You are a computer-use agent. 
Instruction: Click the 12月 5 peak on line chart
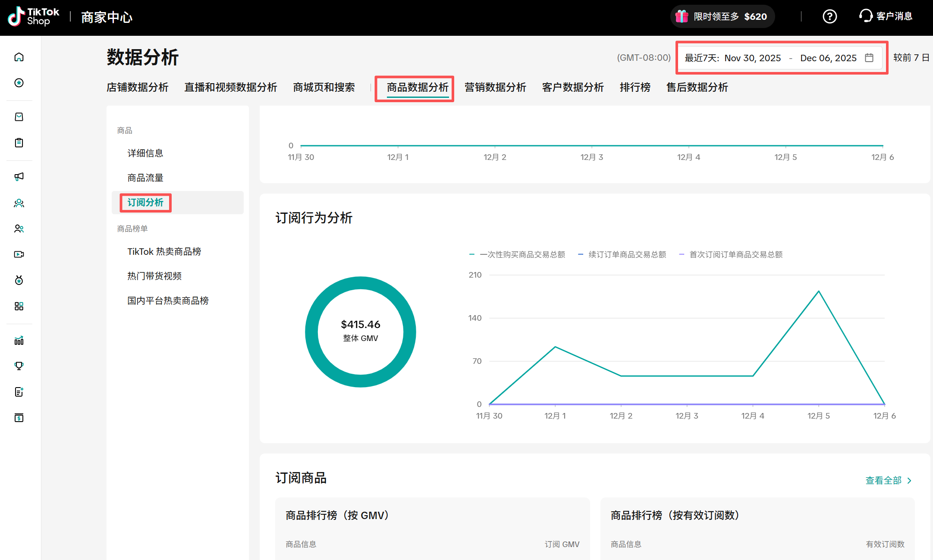click(x=819, y=291)
